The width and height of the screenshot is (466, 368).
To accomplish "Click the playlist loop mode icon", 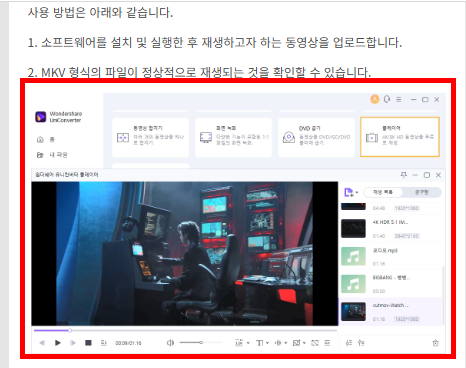I will coord(361,343).
